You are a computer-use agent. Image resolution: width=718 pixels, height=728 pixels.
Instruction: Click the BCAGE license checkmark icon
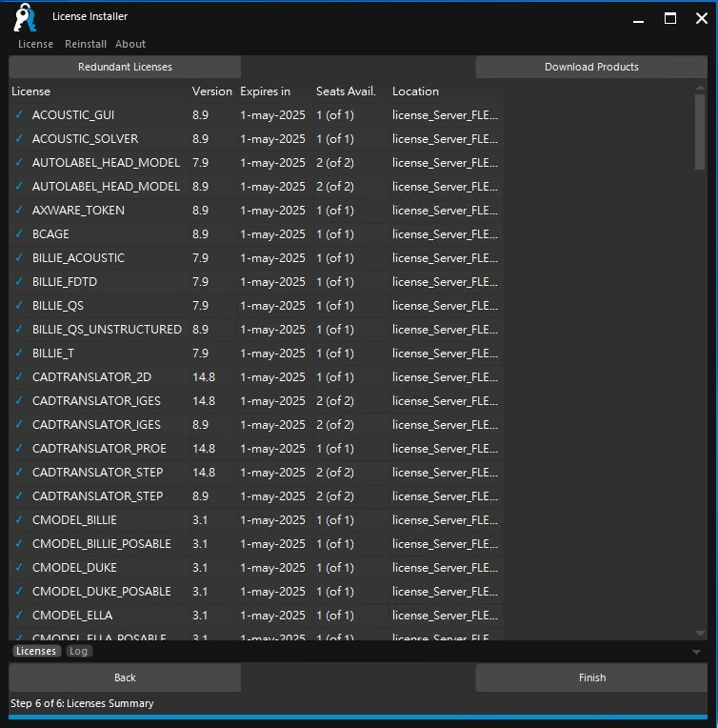pos(19,234)
